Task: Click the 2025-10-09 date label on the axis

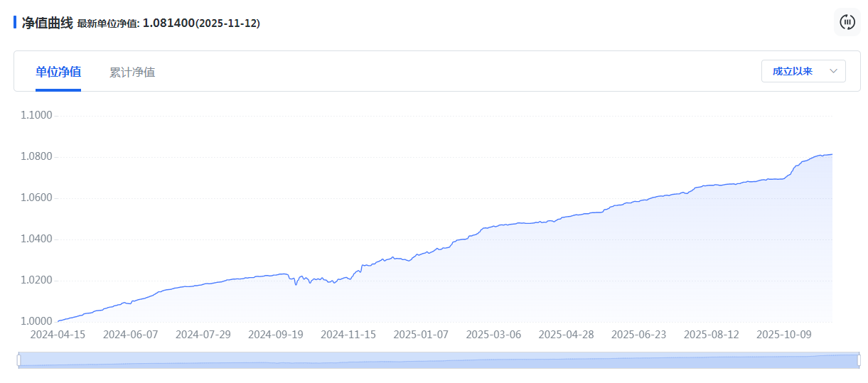Action: click(783, 334)
